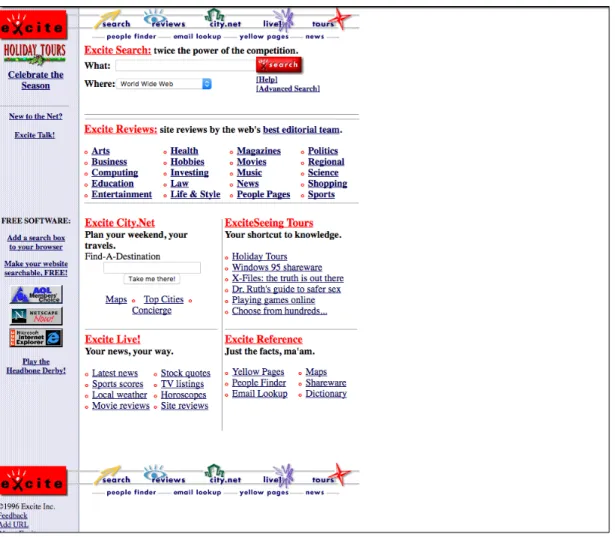Viewport: 615px width, 537px height.
Task: Select yellow pages in footer navigation
Action: 264,492
